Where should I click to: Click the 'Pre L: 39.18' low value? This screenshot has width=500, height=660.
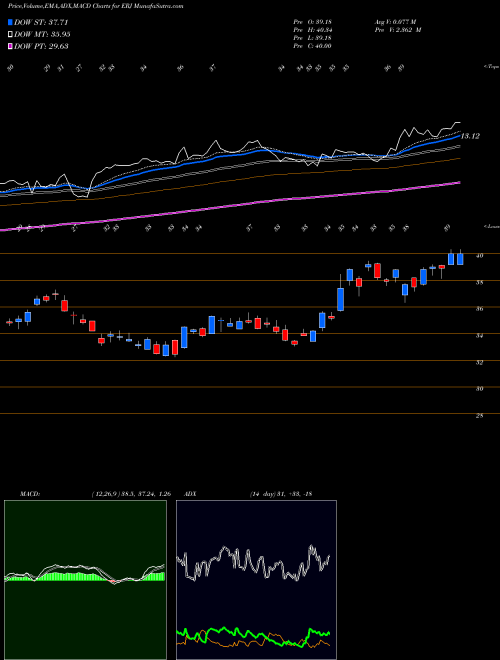(x=313, y=38)
